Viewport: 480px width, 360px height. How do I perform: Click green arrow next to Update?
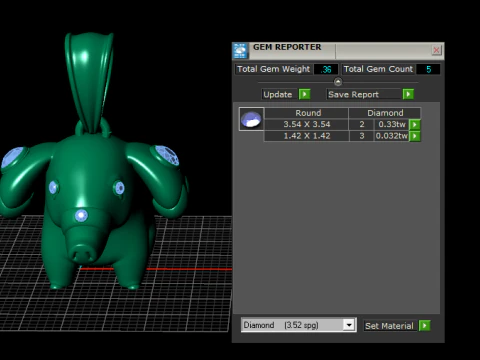304,94
